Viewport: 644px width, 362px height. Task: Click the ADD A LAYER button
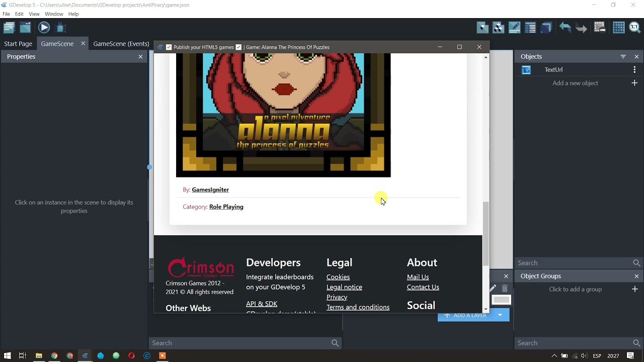pos(465,315)
